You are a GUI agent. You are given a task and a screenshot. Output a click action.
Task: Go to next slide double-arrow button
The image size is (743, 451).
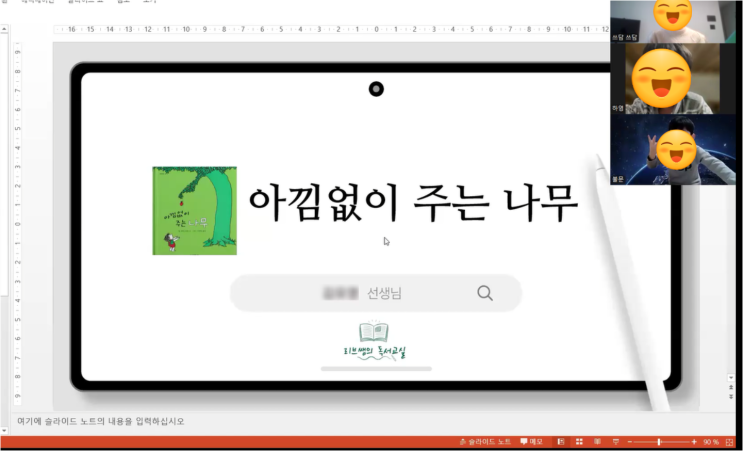point(731,396)
